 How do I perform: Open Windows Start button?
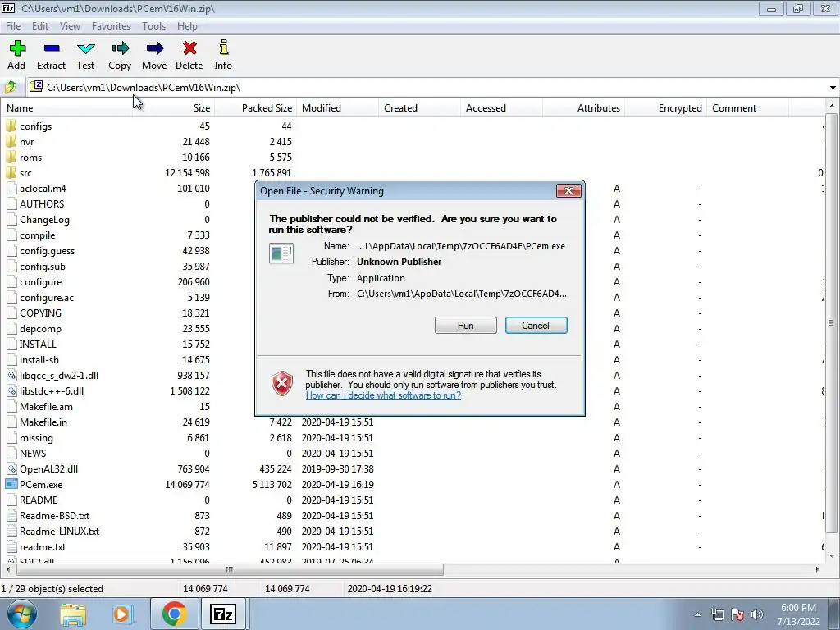[22, 614]
